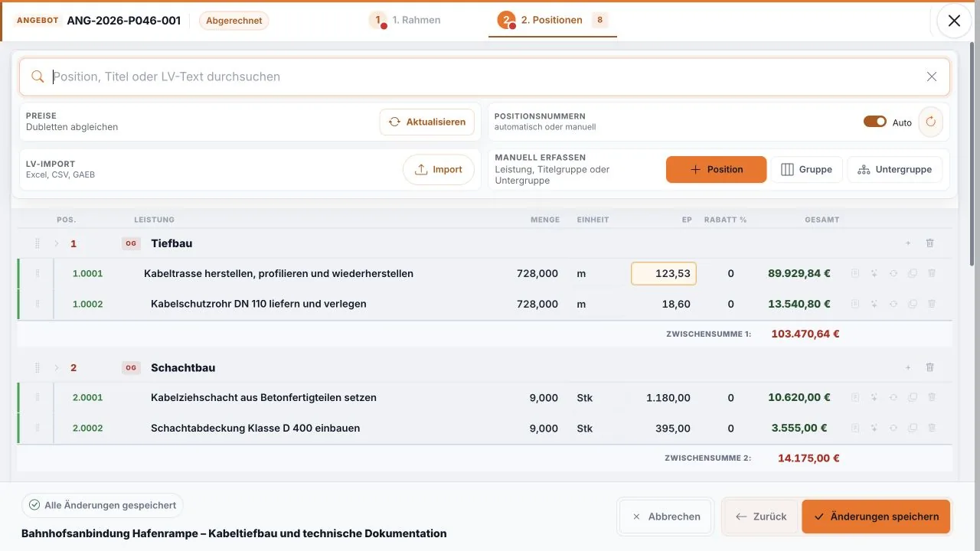
Task: Grab the drag handle of the Tiefbau group
Action: pyautogui.click(x=37, y=243)
